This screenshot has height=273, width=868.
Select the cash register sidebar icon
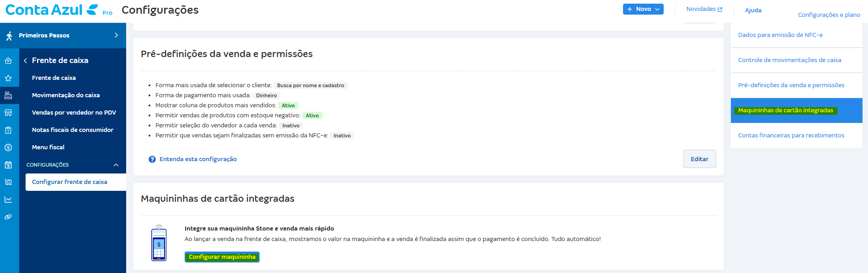[8, 95]
